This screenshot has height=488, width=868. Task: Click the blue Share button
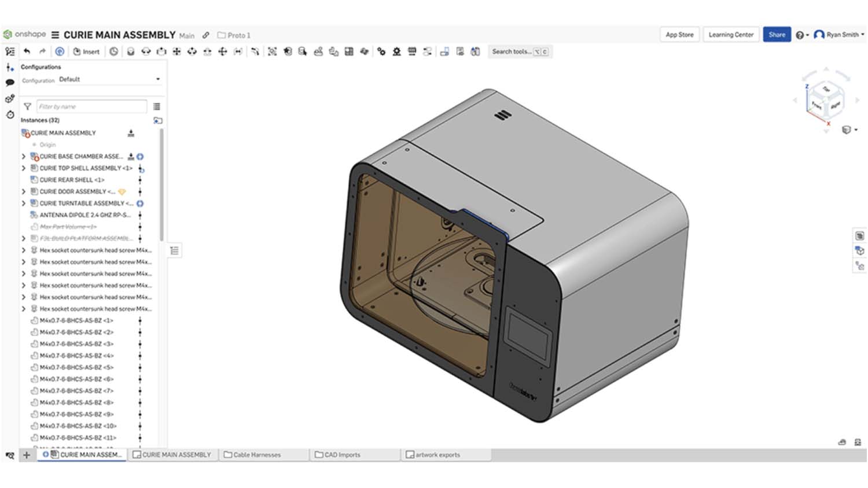click(777, 35)
